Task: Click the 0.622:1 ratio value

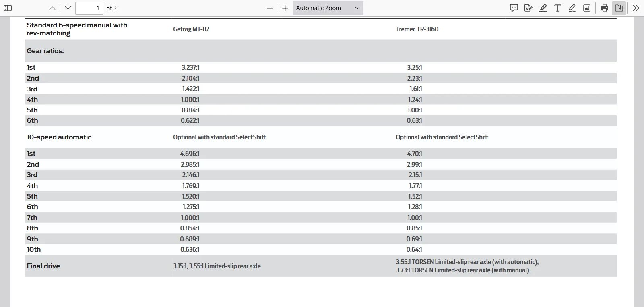Action: (x=190, y=120)
